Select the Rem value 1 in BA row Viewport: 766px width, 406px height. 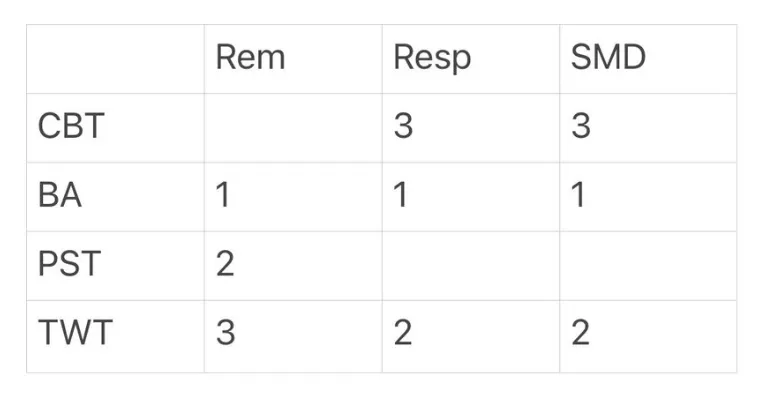pos(292,196)
